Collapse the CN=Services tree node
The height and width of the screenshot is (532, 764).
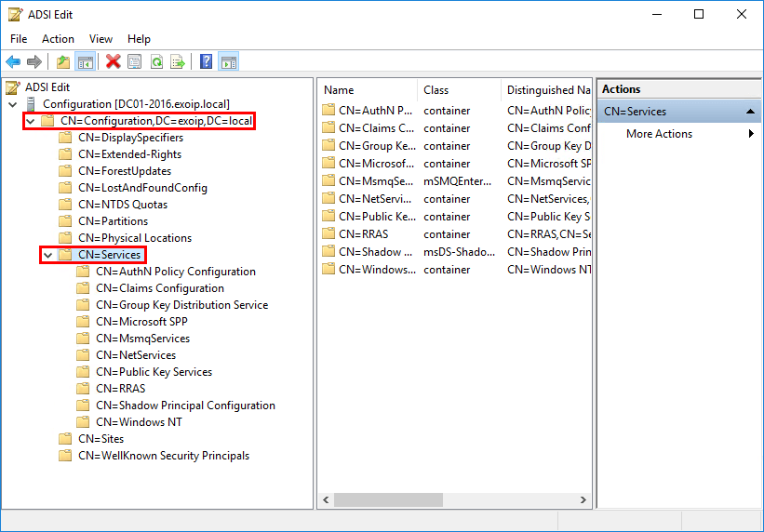tap(47, 255)
